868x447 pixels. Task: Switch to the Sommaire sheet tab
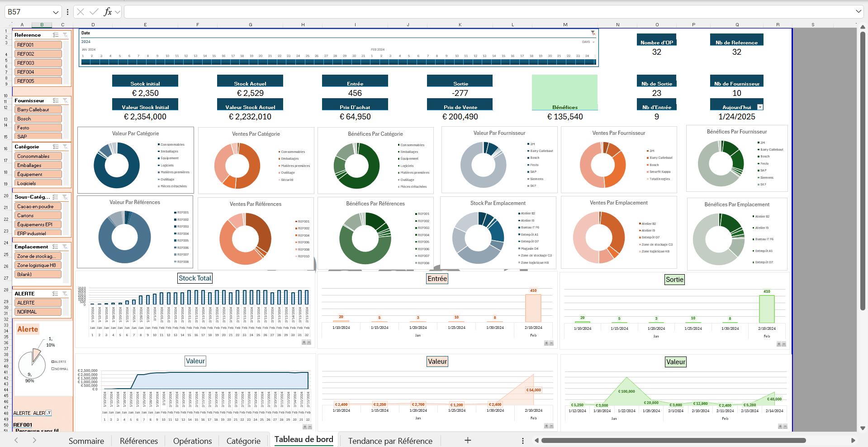click(86, 440)
